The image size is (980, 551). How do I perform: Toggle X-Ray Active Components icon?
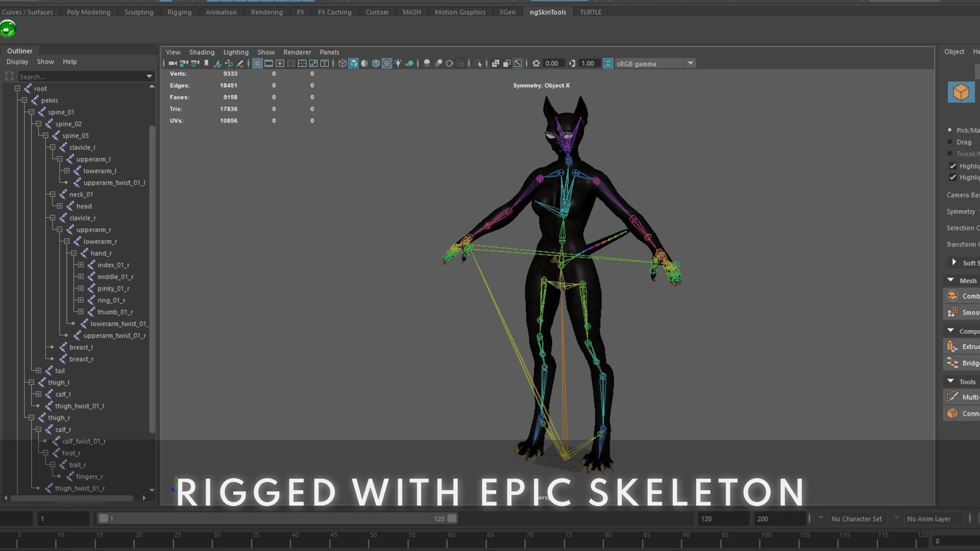coord(506,63)
